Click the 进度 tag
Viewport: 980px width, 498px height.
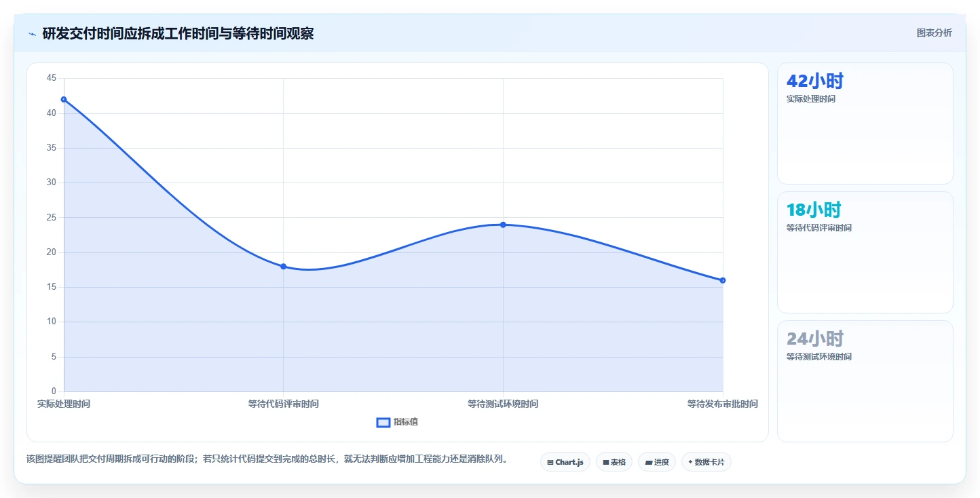click(657, 462)
